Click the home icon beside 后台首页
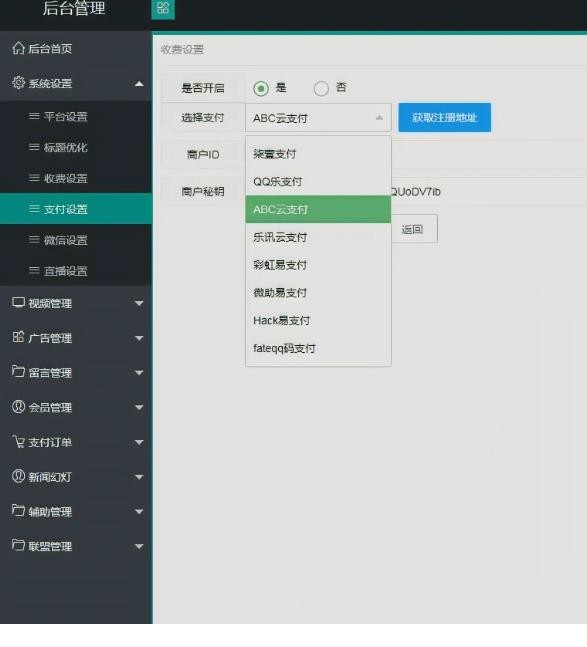 (18, 48)
